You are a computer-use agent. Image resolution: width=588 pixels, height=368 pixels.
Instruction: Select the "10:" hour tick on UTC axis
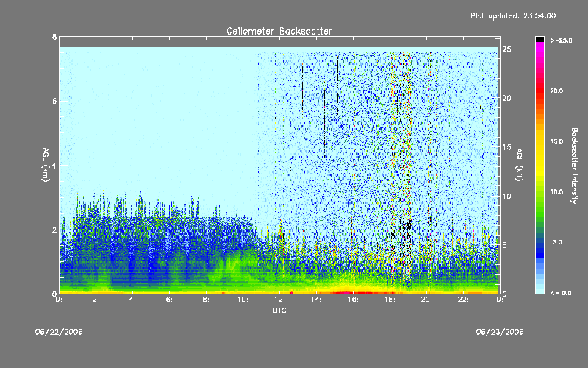coord(243,300)
